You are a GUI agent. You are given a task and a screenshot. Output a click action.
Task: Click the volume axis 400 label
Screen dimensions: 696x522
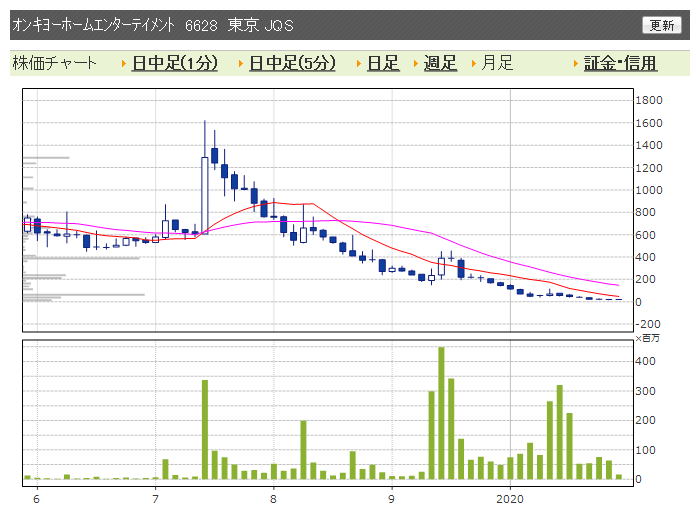click(645, 361)
